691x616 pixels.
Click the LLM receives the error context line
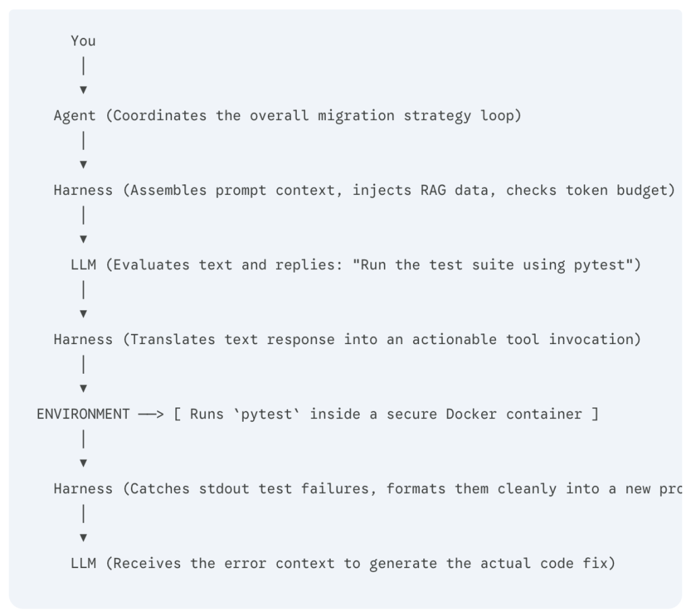click(343, 563)
